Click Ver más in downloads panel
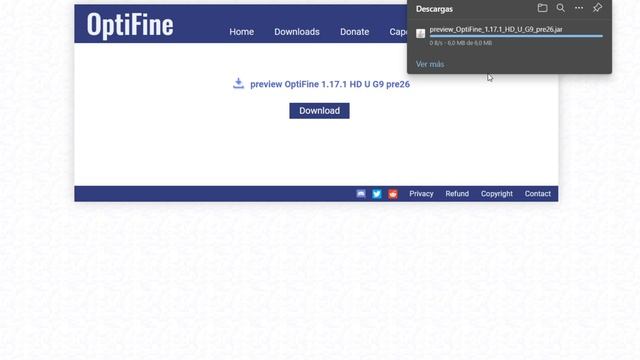 pos(430,64)
